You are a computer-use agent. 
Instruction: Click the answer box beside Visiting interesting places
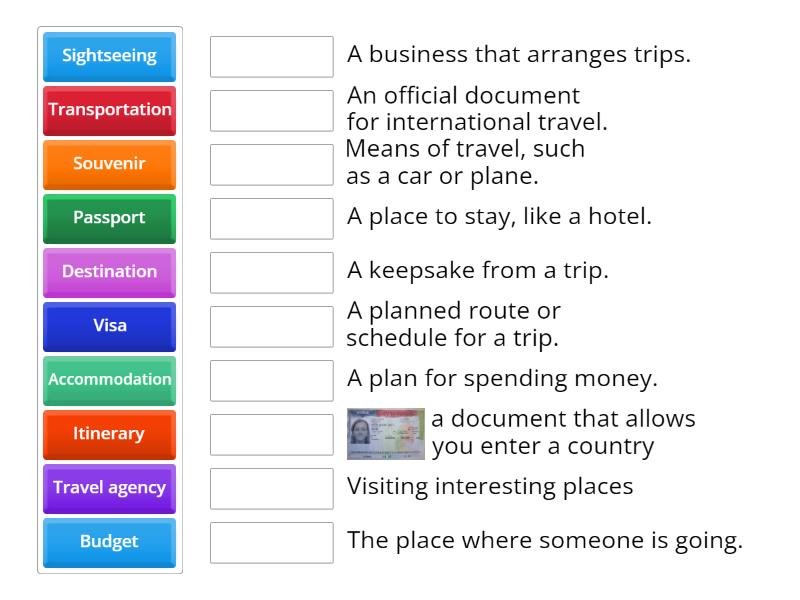click(271, 489)
